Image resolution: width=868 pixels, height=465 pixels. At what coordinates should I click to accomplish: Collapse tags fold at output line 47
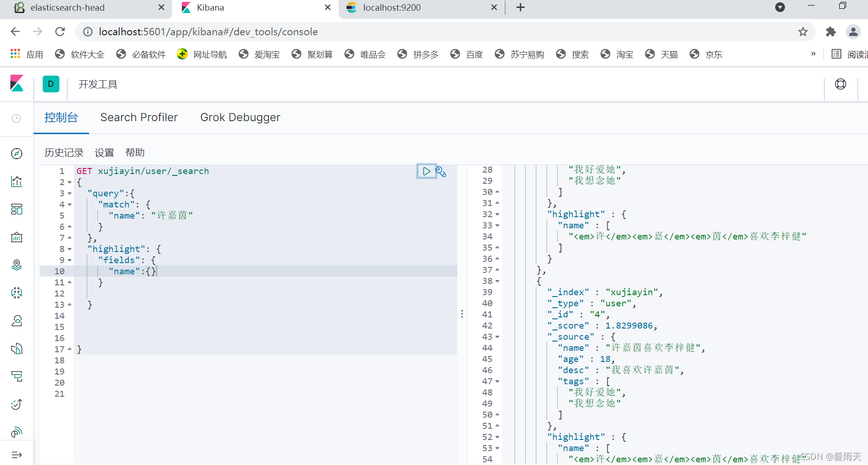(x=497, y=381)
